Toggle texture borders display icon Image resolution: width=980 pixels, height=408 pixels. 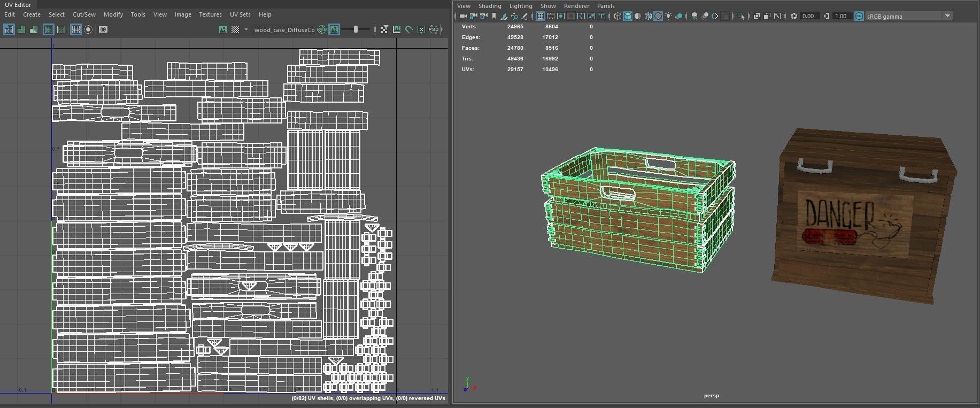[x=48, y=29]
